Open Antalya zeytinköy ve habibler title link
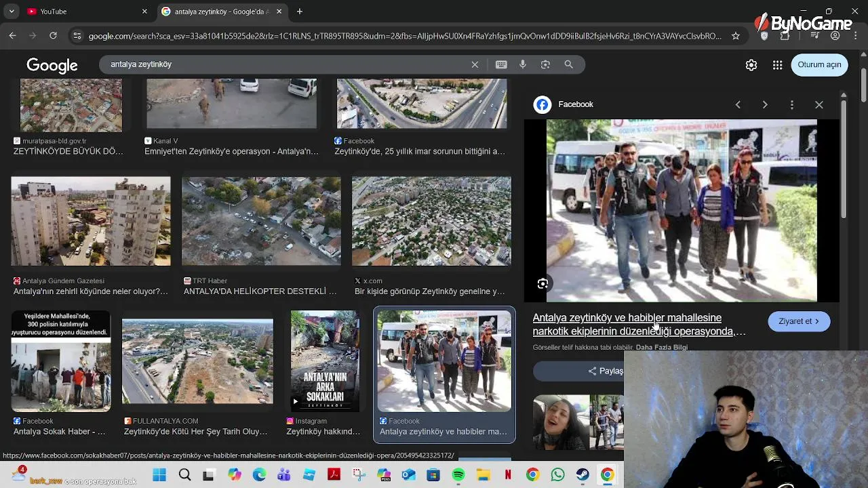Image resolution: width=868 pixels, height=488 pixels. pyautogui.click(x=639, y=325)
